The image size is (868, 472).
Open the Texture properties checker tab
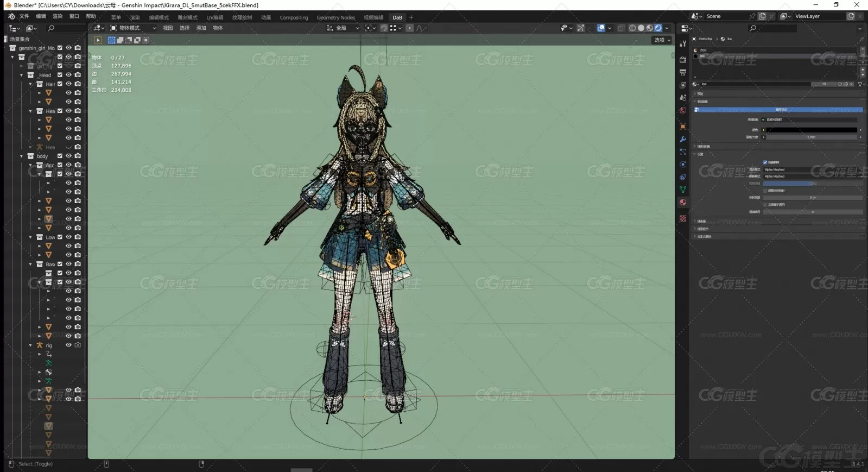[x=683, y=218]
